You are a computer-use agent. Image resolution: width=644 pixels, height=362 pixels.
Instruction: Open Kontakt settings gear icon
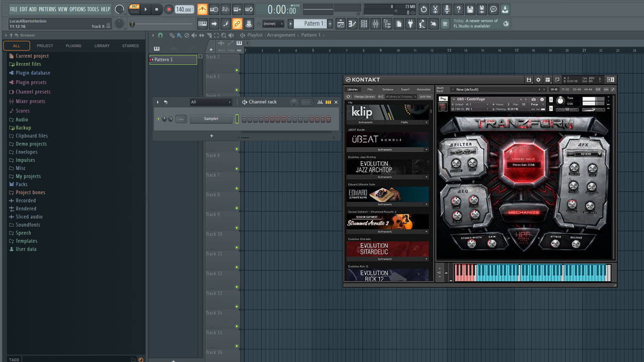(538, 80)
